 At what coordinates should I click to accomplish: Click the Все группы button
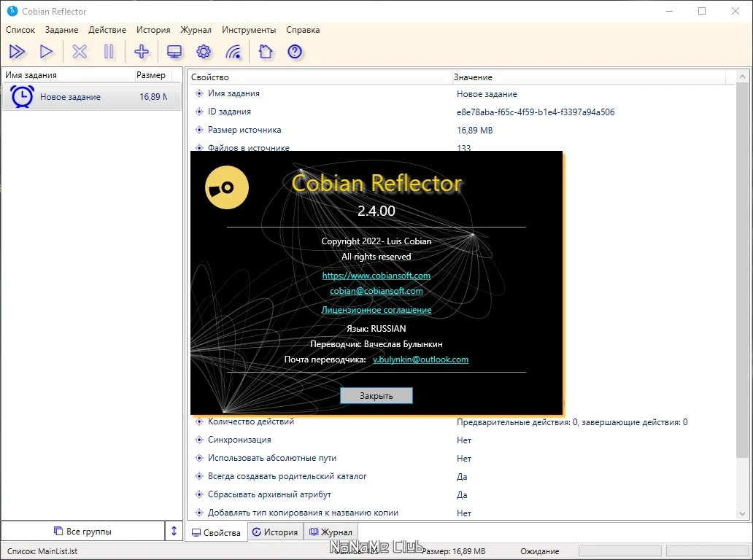[x=82, y=532]
